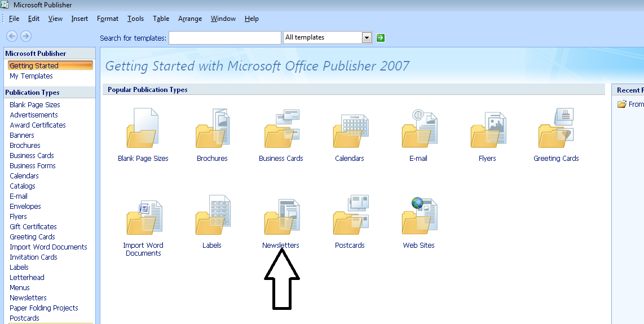Select Calendars in sidebar list
Image resolution: width=644 pixels, height=324 pixels.
point(24,176)
